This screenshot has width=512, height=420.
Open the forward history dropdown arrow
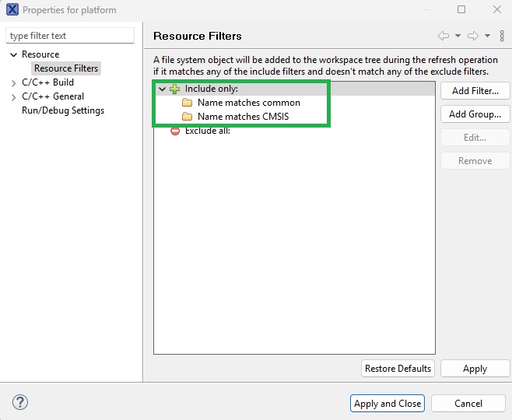point(487,36)
